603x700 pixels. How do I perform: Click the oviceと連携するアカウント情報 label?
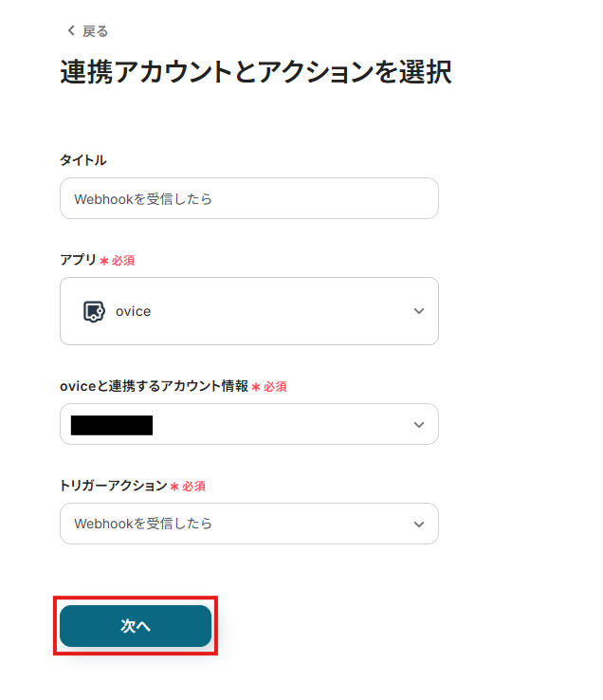coord(154,386)
